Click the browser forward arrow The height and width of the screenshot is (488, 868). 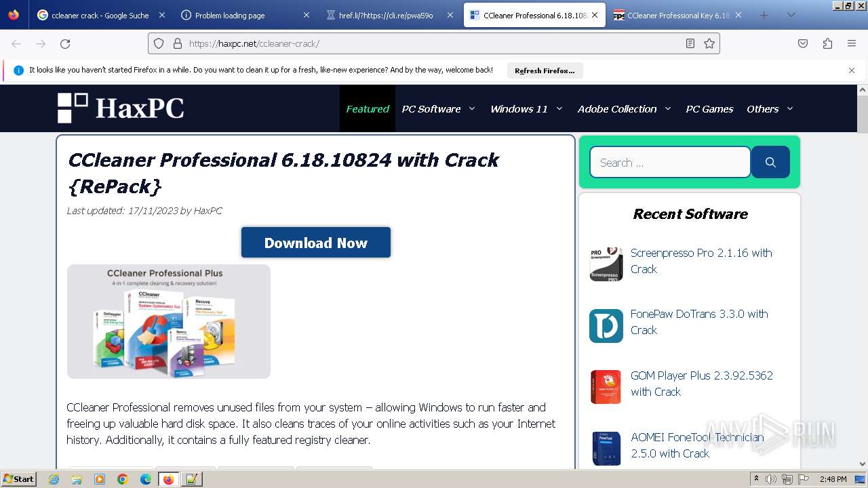click(41, 43)
